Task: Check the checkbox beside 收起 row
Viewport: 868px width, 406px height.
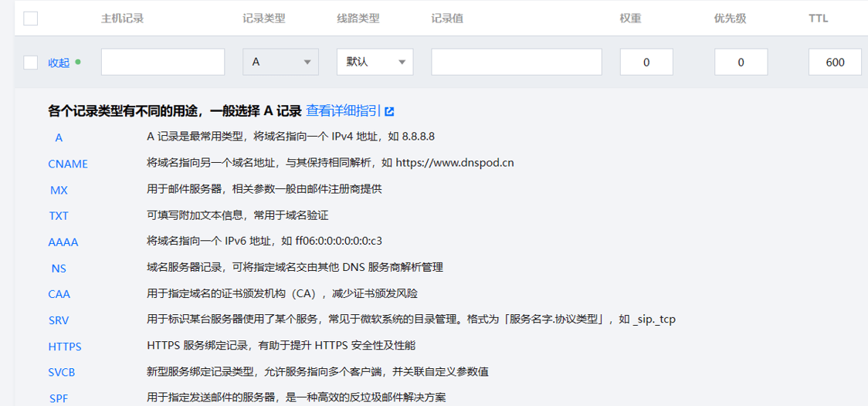Action: pyautogui.click(x=30, y=63)
